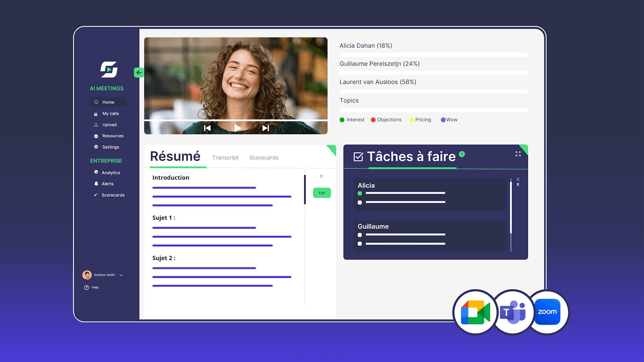Open the Resources section

point(113,136)
